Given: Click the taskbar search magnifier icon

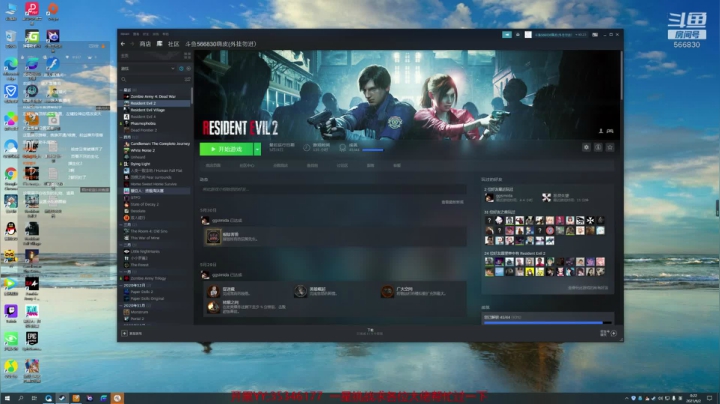Looking at the screenshot, I should pyautogui.click(x=21, y=398).
